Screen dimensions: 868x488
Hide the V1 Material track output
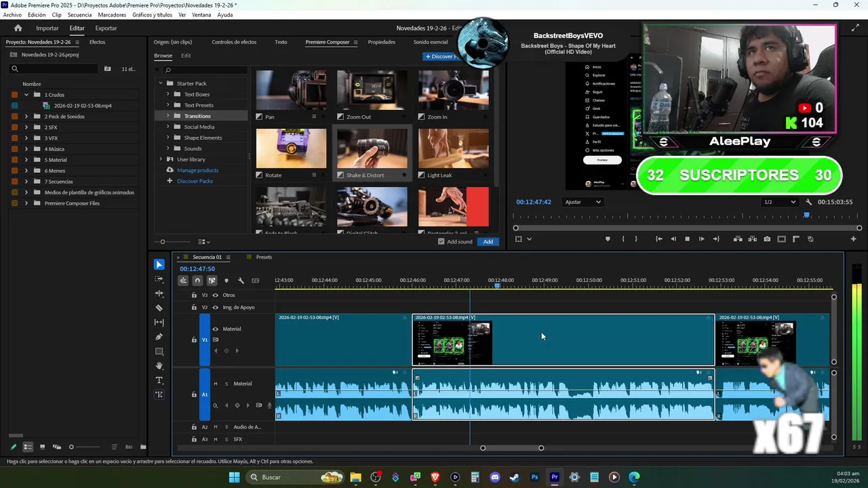click(x=216, y=329)
